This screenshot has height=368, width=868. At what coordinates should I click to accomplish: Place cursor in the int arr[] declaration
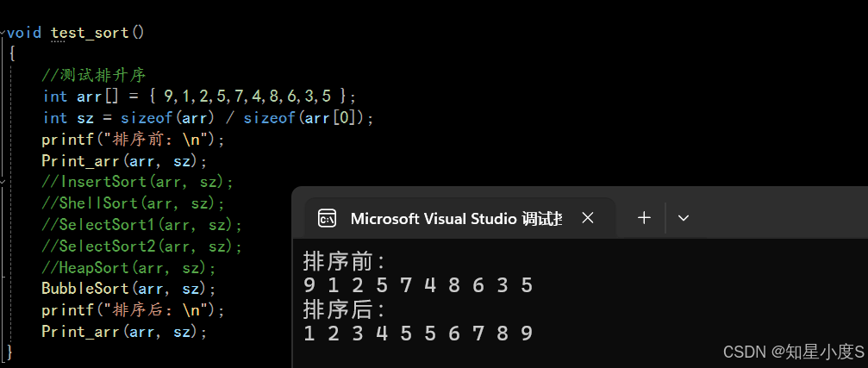pos(198,96)
